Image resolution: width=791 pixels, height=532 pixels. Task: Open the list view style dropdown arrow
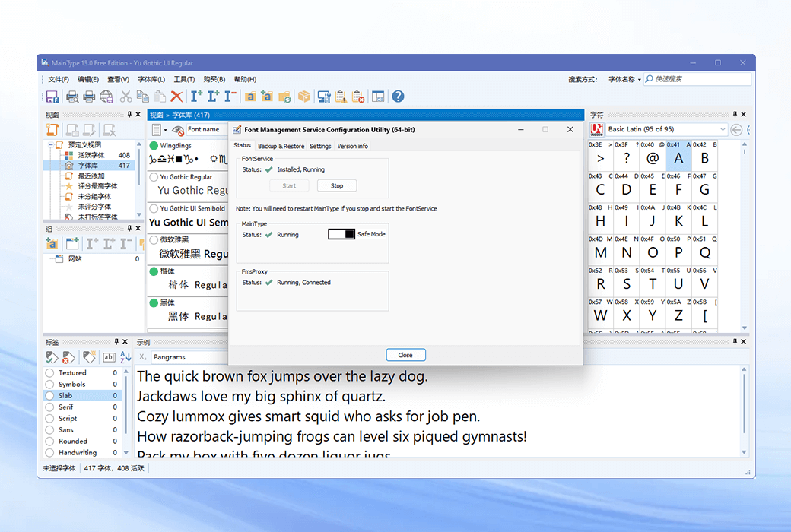coord(166,130)
